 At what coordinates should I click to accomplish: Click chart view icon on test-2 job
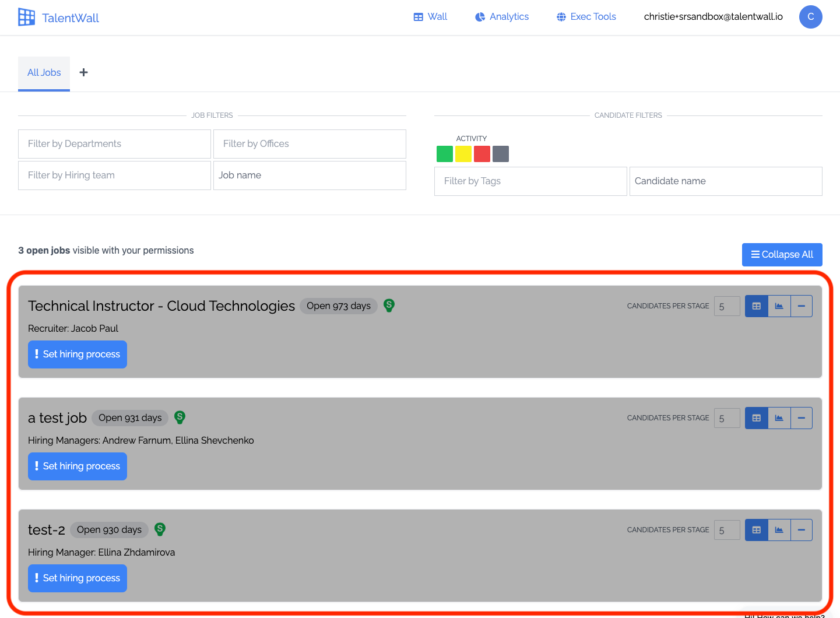click(x=779, y=530)
